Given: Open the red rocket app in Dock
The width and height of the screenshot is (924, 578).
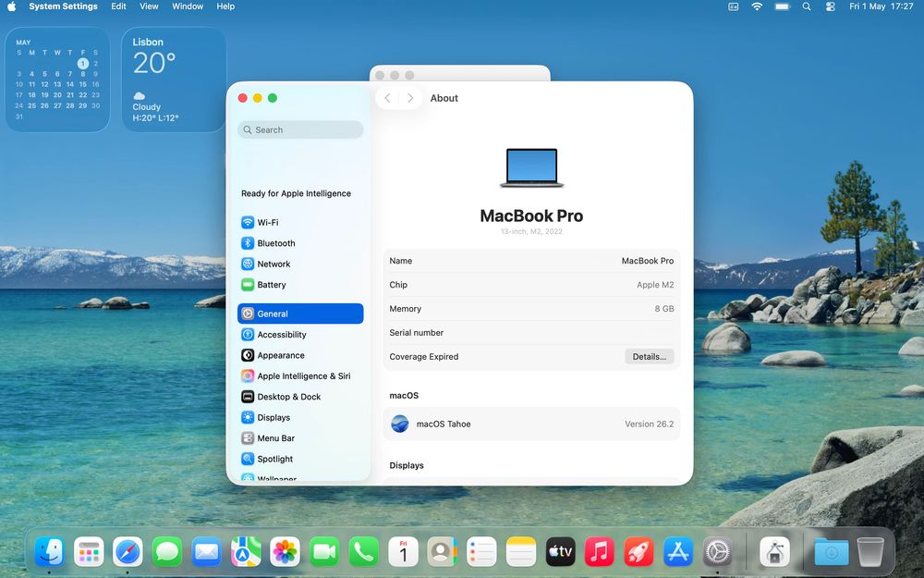Looking at the screenshot, I should click(638, 552).
